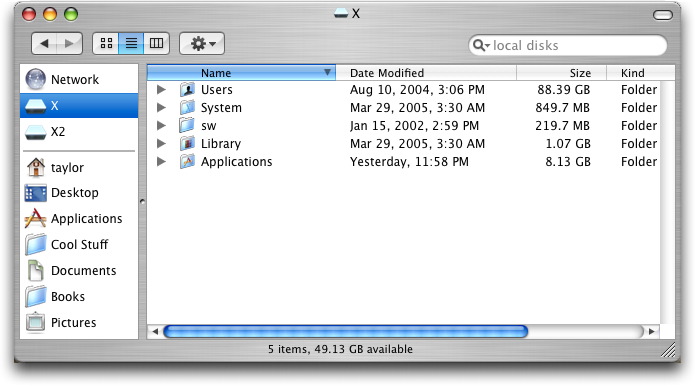Click the size value 1.07 GB
This screenshot has width=695, height=386.
568,144
